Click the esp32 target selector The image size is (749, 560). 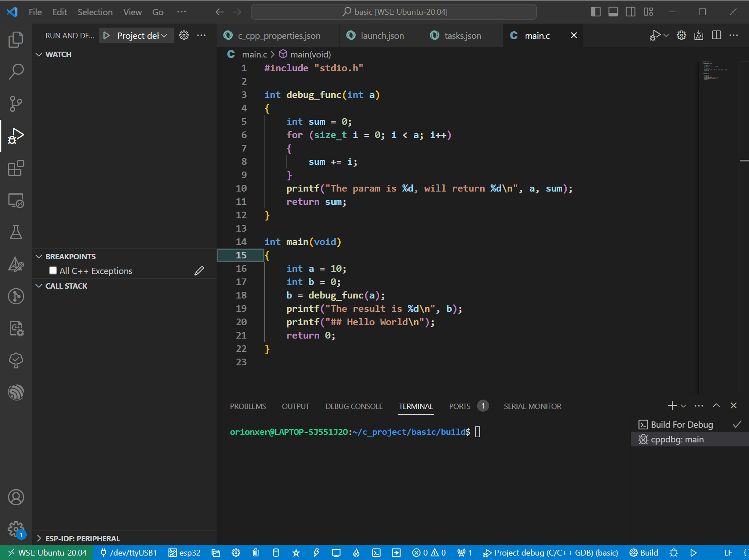pos(185,553)
